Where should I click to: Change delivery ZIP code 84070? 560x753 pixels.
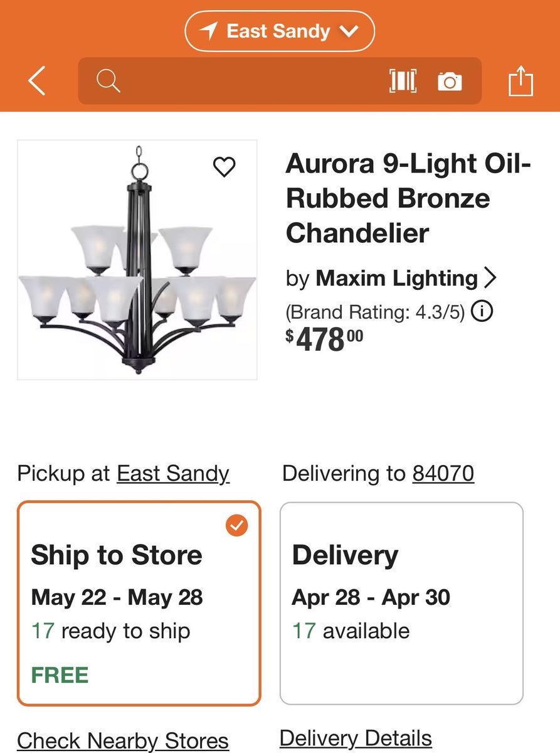pyautogui.click(x=443, y=473)
